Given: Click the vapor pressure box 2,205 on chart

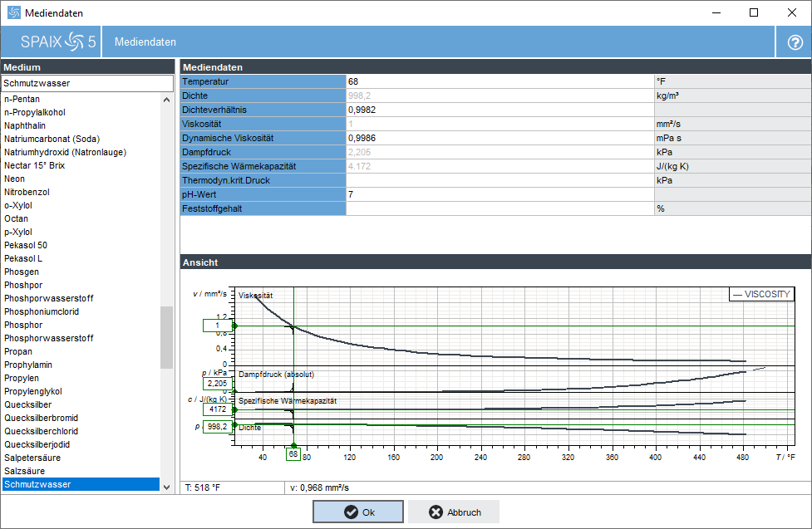Looking at the screenshot, I should 218,384.
